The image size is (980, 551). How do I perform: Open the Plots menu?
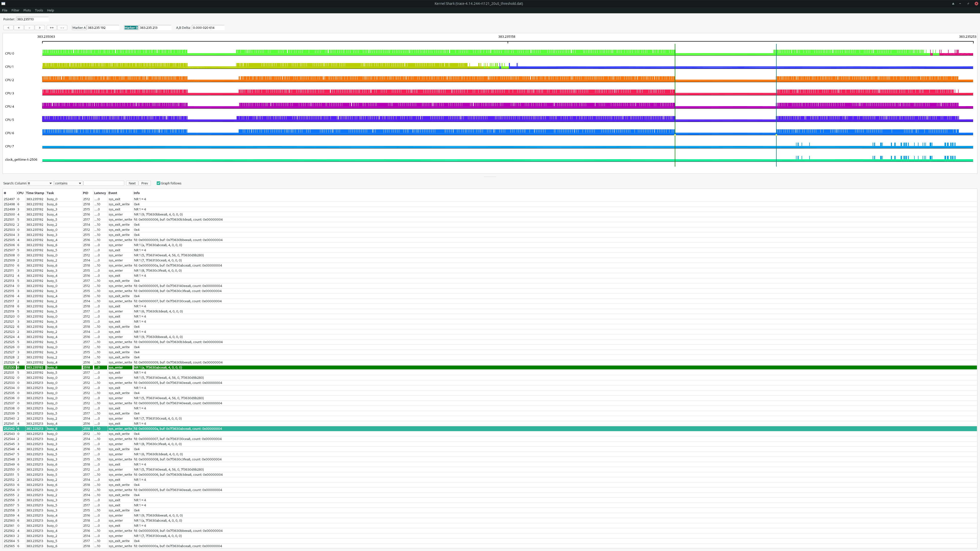click(x=27, y=10)
